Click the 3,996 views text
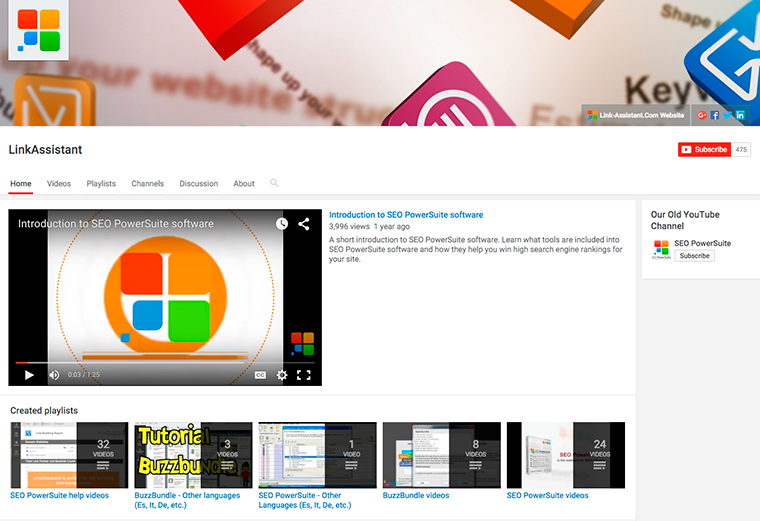Screen dimensions: 760x521 [x=349, y=226]
